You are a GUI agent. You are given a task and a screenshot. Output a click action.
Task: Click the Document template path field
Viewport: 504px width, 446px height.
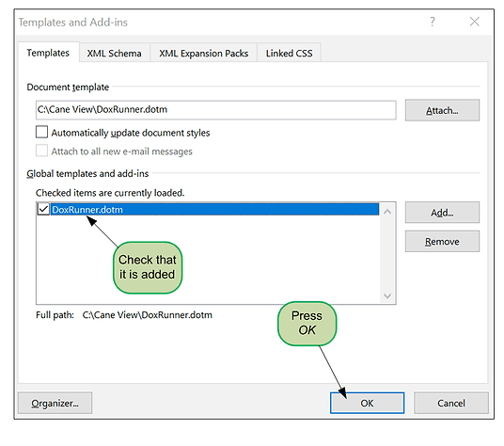click(x=215, y=110)
